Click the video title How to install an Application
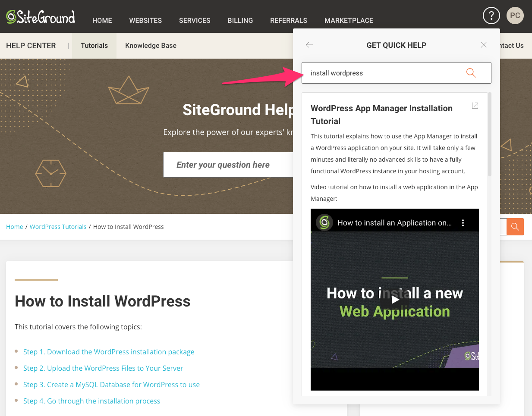Screen dimensions: 532x416 pos(394,223)
